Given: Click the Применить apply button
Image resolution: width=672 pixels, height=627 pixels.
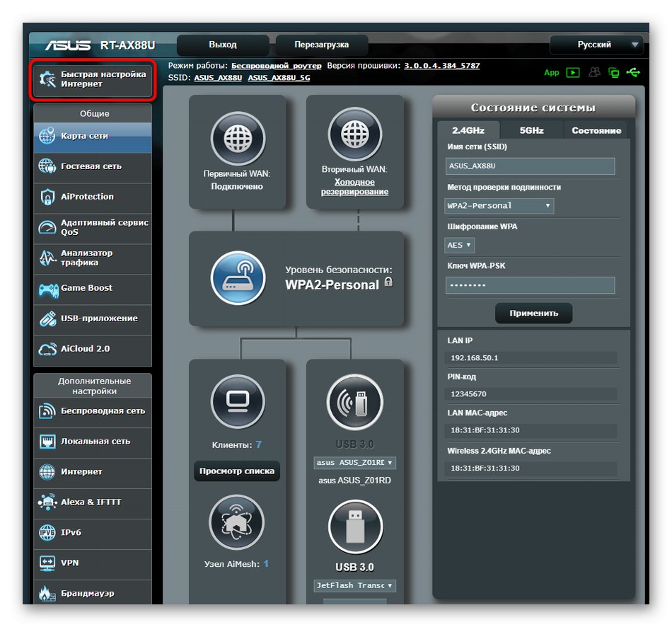Looking at the screenshot, I should 533,313.
